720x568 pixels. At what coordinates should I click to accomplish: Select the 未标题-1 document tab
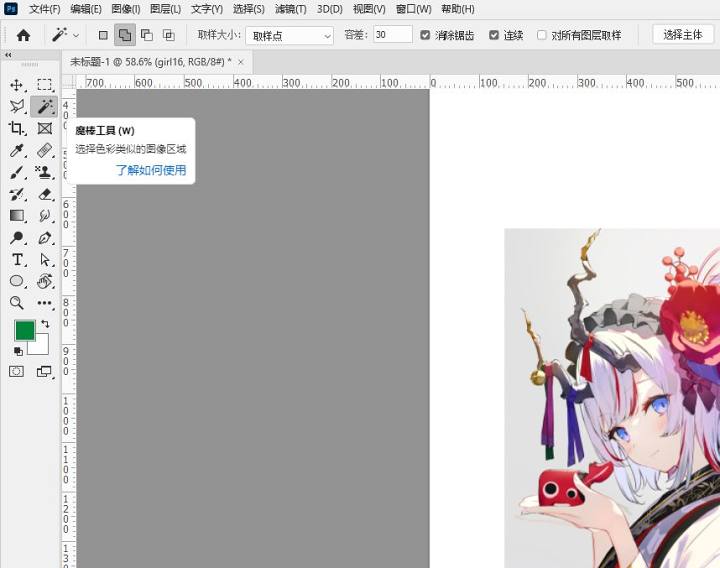(150, 62)
